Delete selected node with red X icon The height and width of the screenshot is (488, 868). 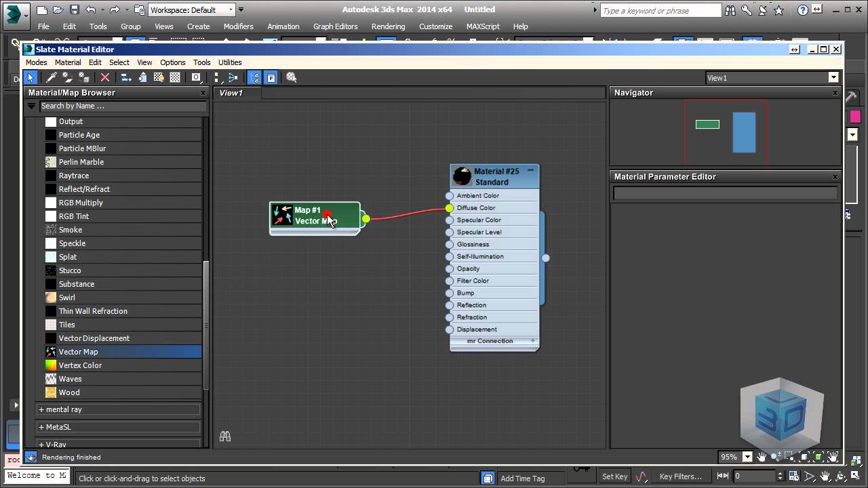[x=105, y=77]
